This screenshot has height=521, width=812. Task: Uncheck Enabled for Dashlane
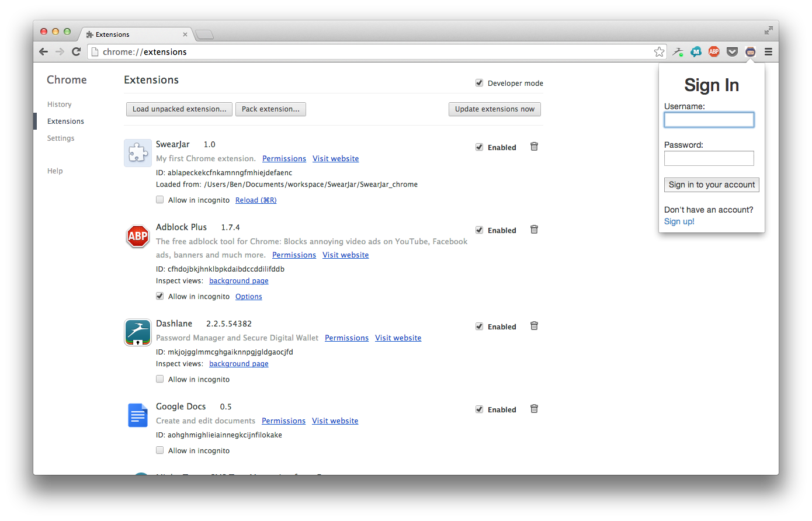(479, 327)
